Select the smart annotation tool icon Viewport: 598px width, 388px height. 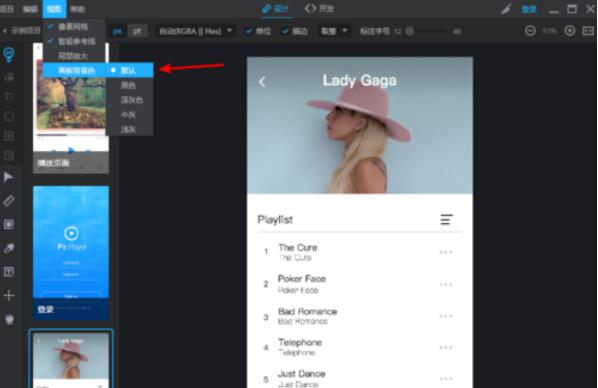[9, 55]
